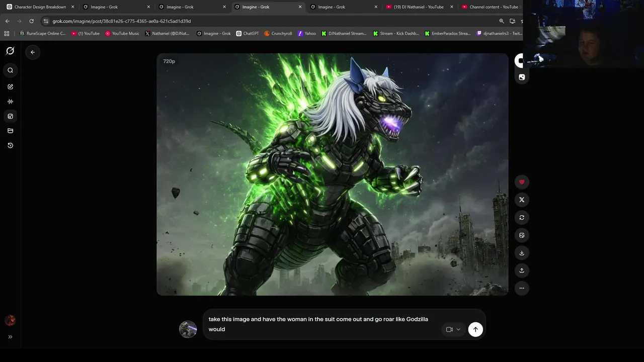644x362 pixels.
Task: Click the 720p resolution label
Action: (x=169, y=61)
